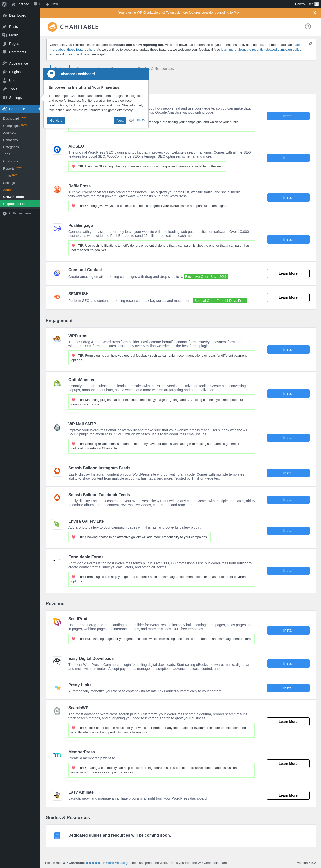Open Addons in Charitable submenu
This screenshot has height=868, width=321.
[9, 190]
